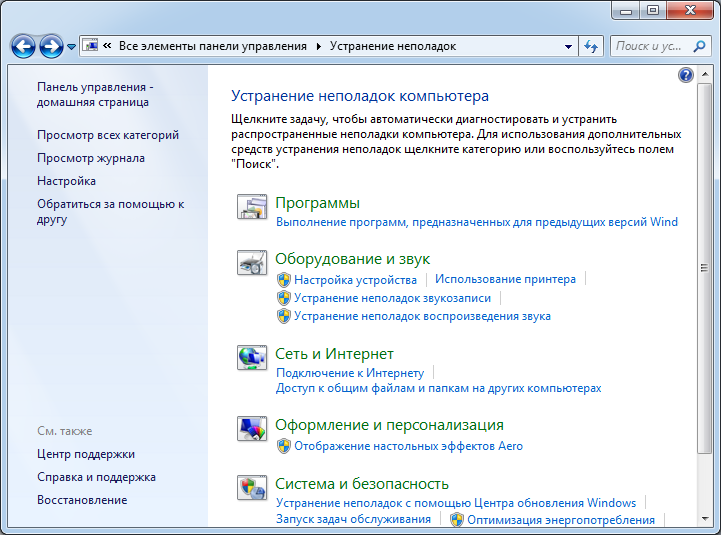The width and height of the screenshot is (722, 536).
Task: Open Восстановление link in sidebar
Action: point(82,500)
